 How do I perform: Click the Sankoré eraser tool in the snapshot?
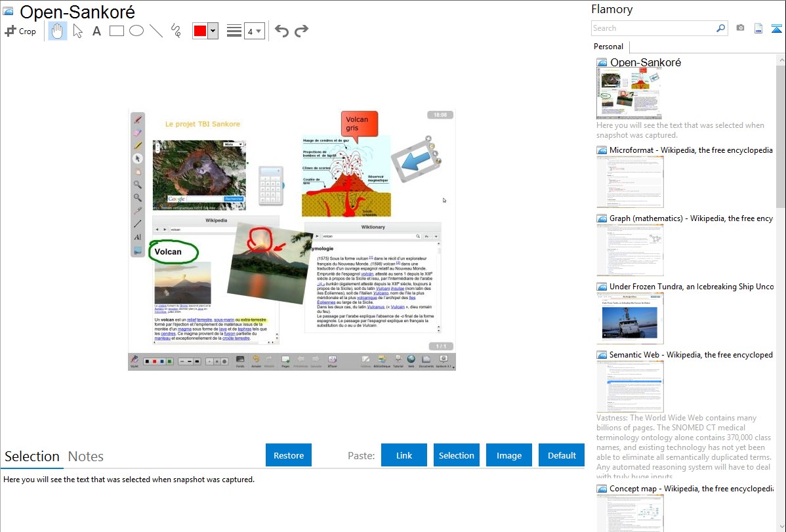pyautogui.click(x=137, y=133)
